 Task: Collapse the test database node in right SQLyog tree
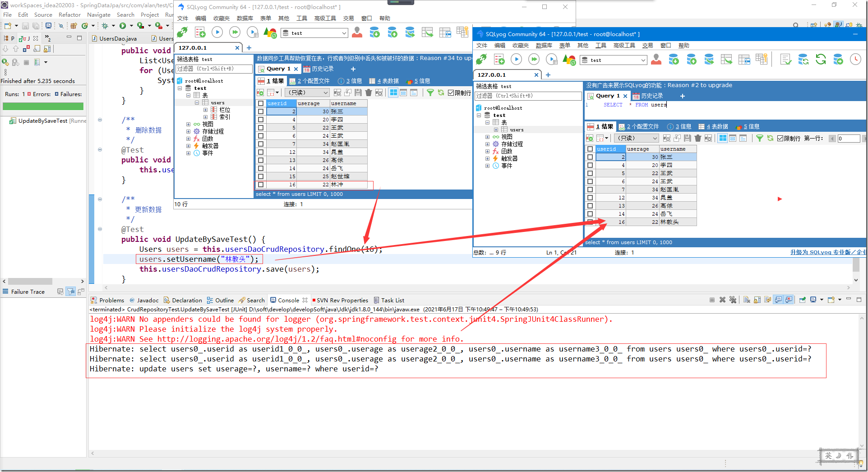click(x=479, y=115)
